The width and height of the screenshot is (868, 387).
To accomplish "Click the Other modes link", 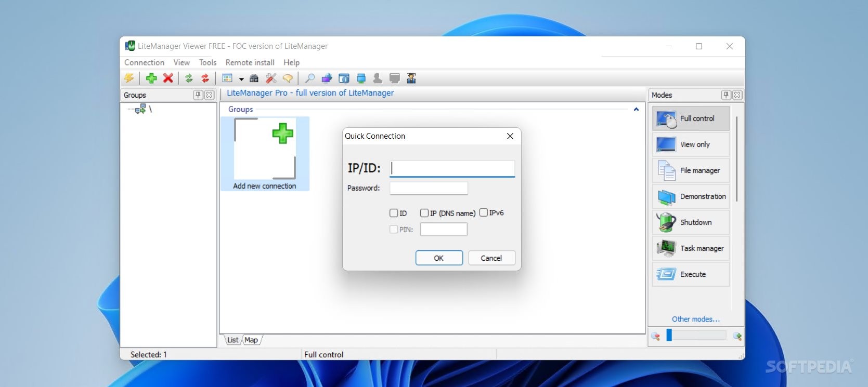I will click(696, 319).
